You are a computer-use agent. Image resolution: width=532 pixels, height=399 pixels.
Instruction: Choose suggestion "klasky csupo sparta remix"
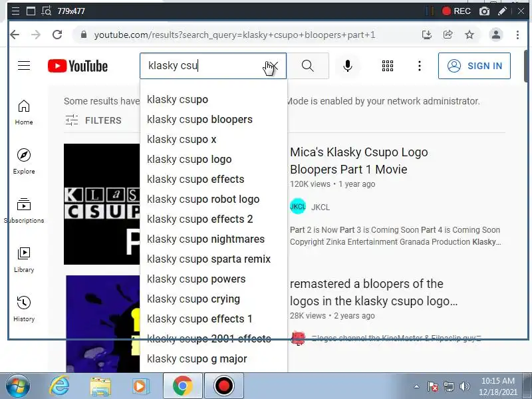point(213,259)
